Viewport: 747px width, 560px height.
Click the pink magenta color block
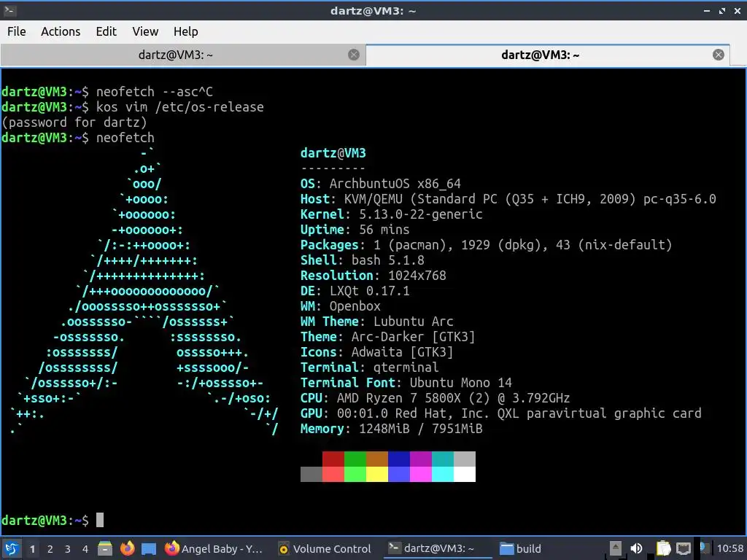click(x=421, y=474)
